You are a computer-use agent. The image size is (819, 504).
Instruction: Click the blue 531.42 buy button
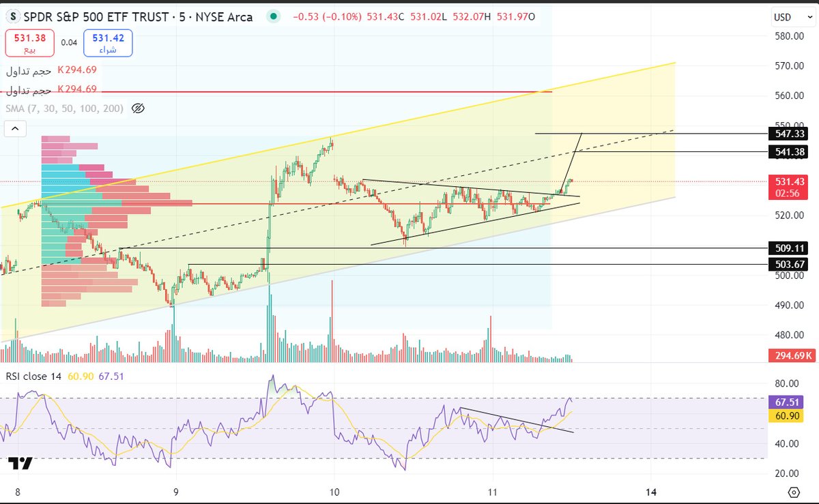[108, 43]
